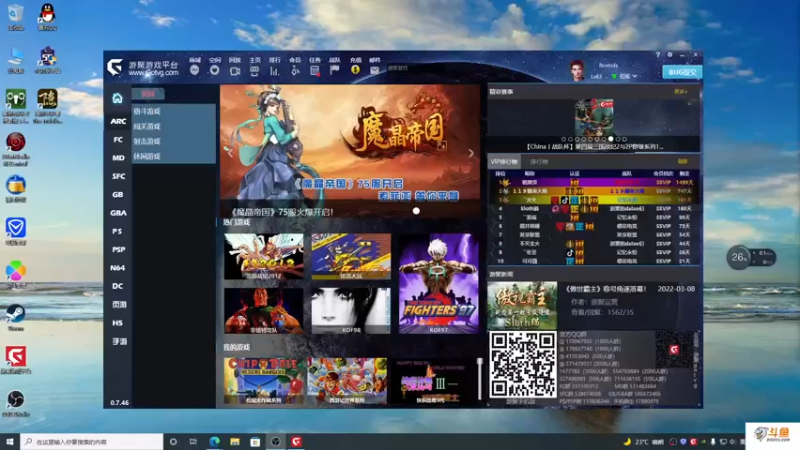
Task: Select the PSP platform tab
Action: 118,249
